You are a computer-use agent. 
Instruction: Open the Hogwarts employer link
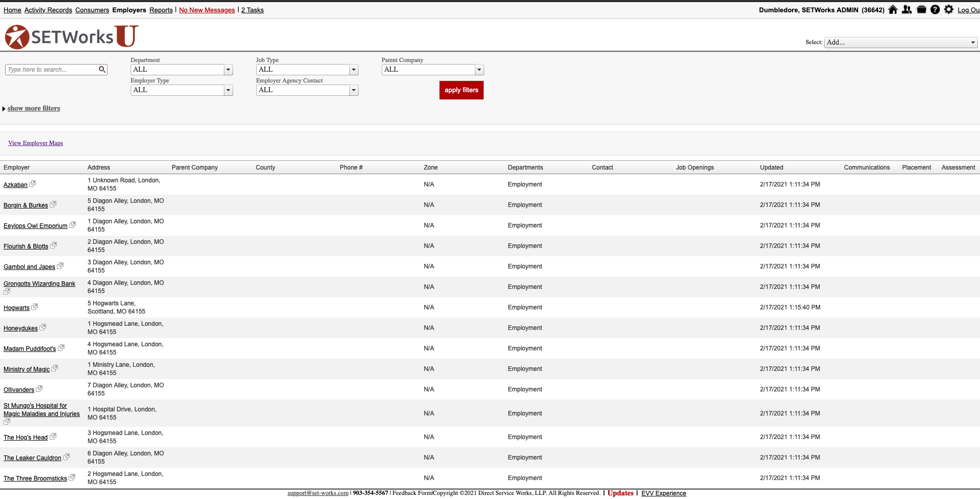click(x=16, y=308)
